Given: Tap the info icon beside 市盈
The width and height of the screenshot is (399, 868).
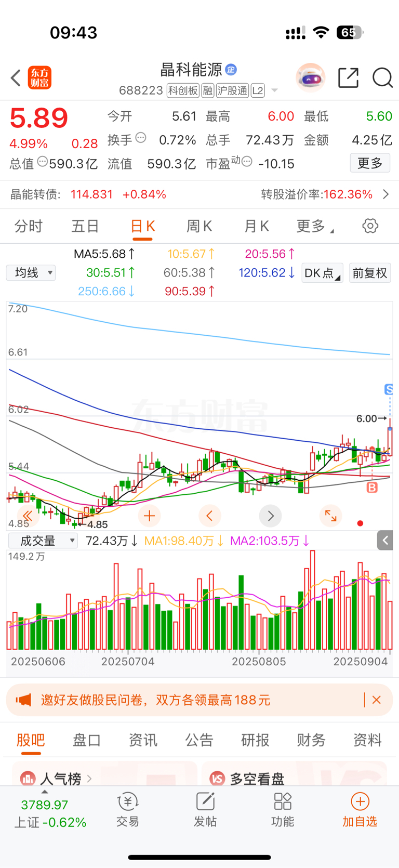Looking at the screenshot, I should point(247,162).
